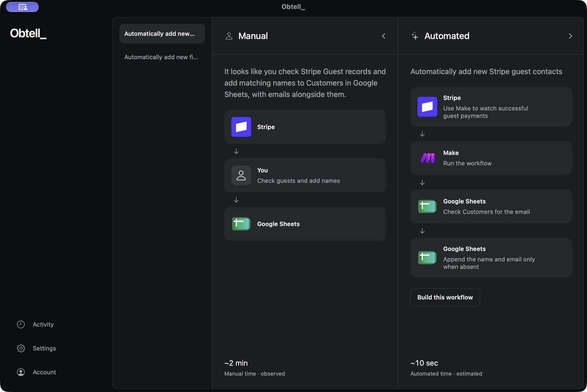The image size is (587, 392).
Task: Click the 'Manual time · observed' label
Action: click(254, 374)
